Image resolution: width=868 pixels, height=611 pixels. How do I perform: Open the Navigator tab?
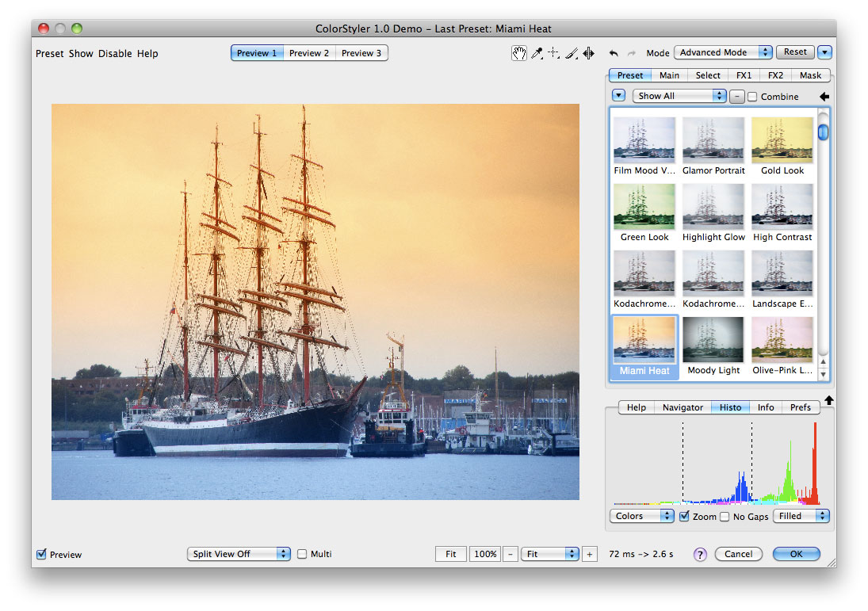click(683, 407)
